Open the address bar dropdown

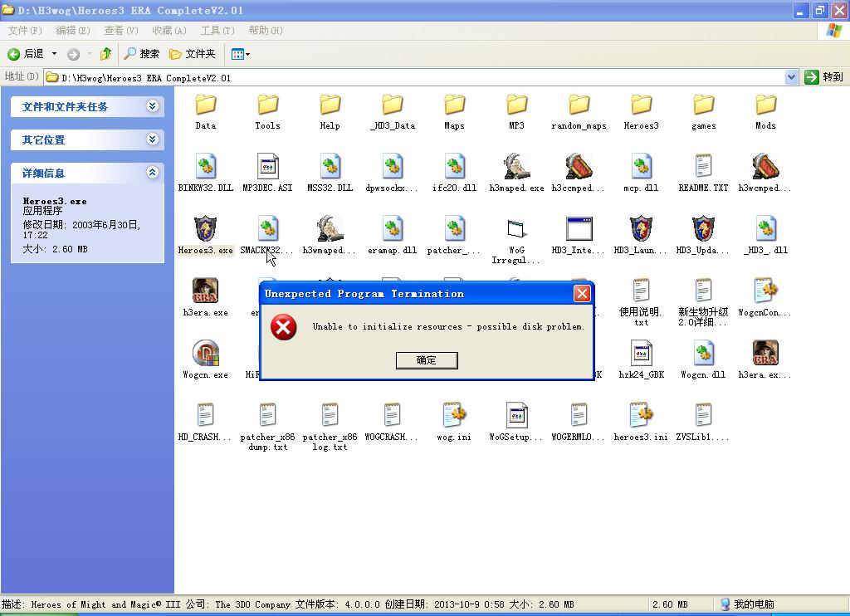tap(791, 77)
